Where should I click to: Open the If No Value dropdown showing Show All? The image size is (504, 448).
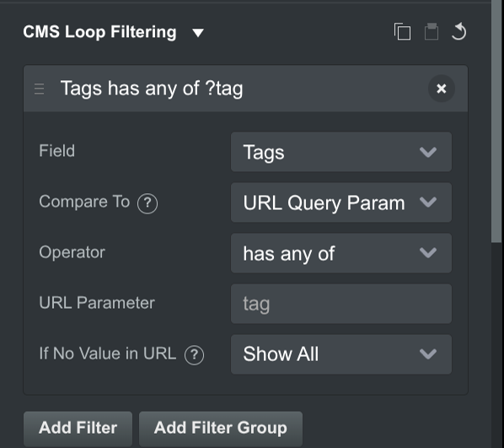point(341,354)
